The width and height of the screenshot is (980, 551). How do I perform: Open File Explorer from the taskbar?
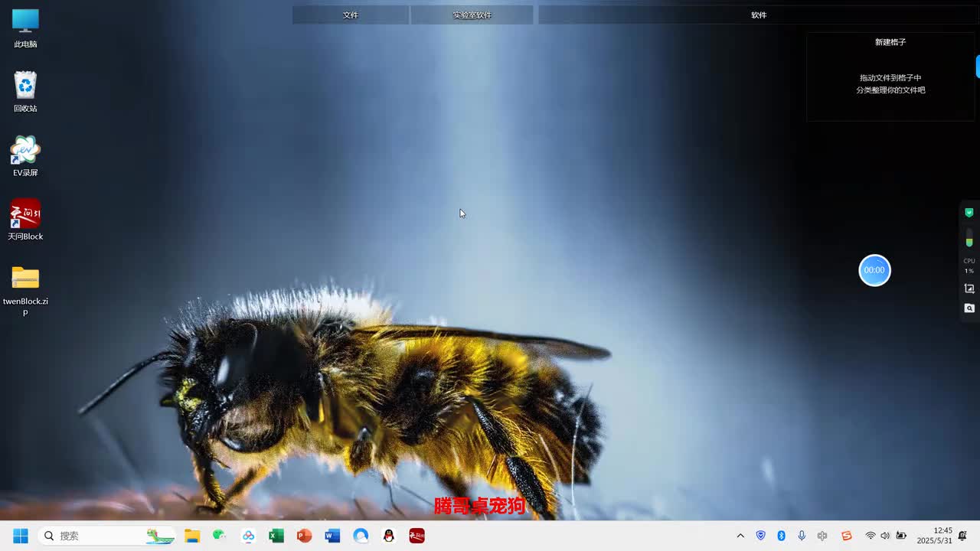[192, 536]
